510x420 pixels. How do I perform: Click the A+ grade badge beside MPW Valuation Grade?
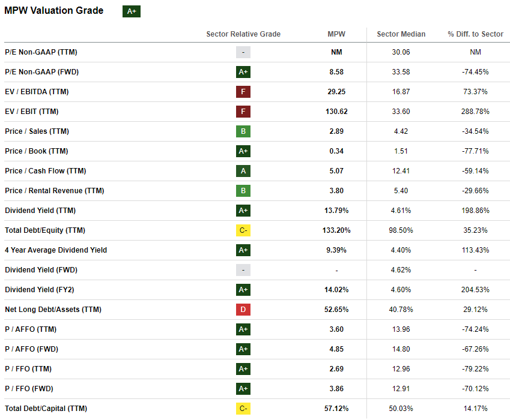(131, 11)
